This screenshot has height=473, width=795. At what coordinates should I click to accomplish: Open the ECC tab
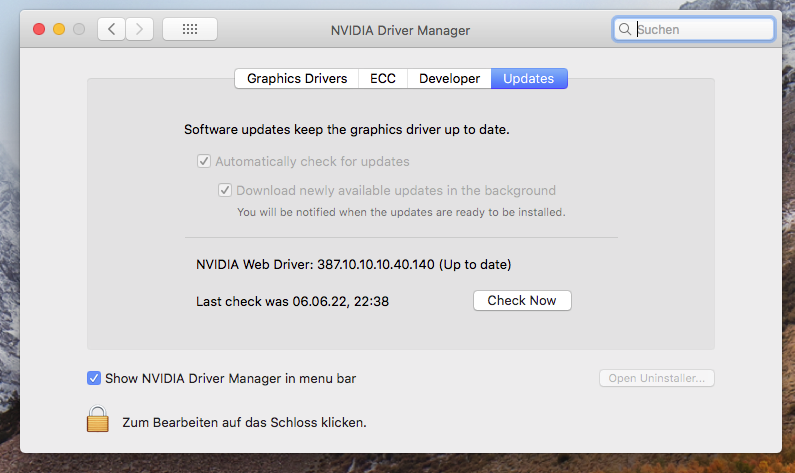[383, 78]
